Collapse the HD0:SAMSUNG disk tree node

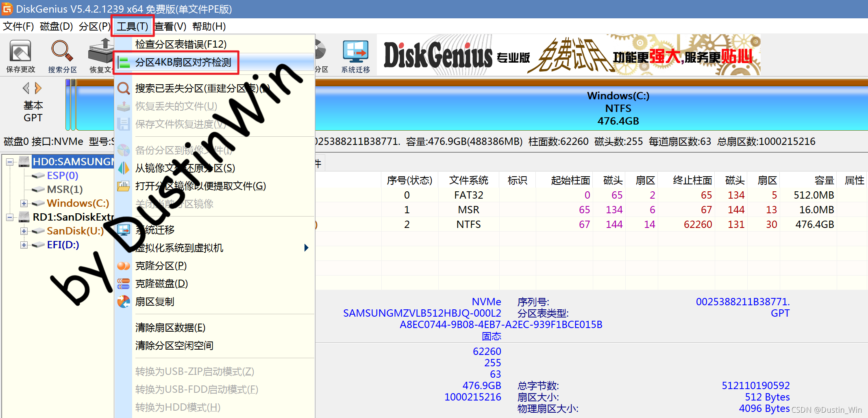click(10, 162)
